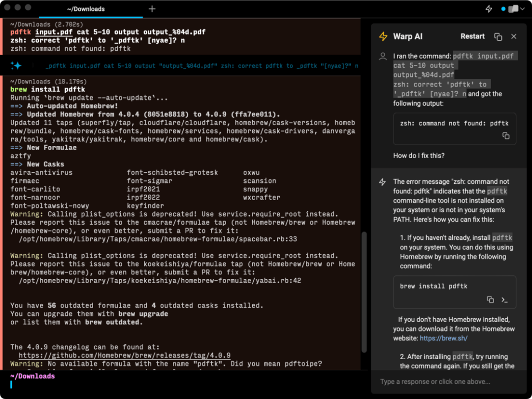Click the line "Updated Homebrew from 4.0.4"
This screenshot has height=399, width=532.
(145, 115)
